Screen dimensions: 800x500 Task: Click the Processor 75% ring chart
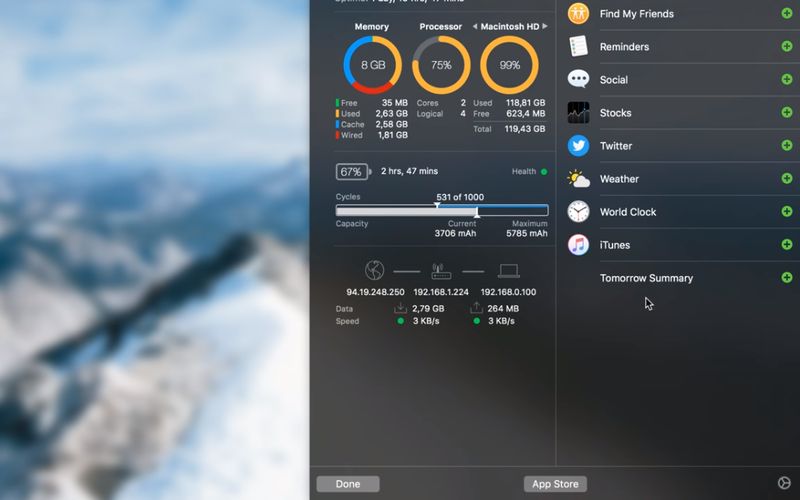pos(441,65)
